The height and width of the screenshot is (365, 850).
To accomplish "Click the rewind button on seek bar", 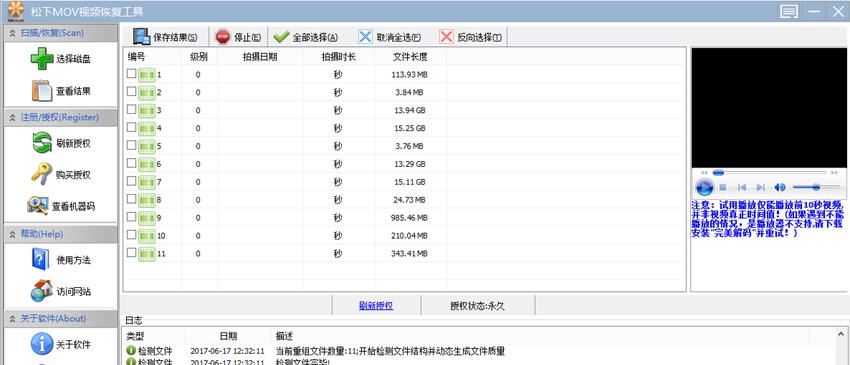I will pyautogui.click(x=704, y=173).
